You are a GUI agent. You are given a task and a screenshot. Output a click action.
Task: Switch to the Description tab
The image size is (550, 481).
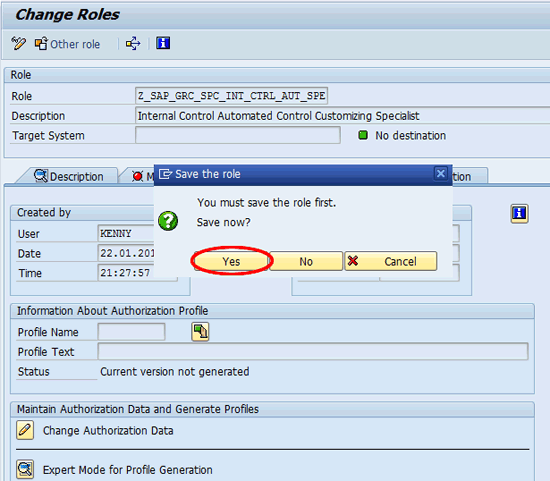[x=69, y=176]
